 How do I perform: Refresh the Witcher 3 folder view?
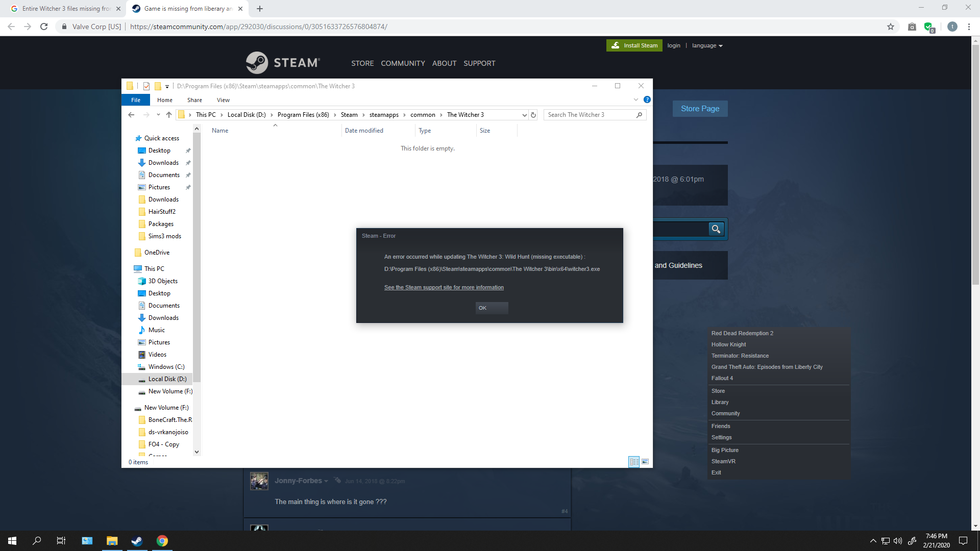click(533, 115)
